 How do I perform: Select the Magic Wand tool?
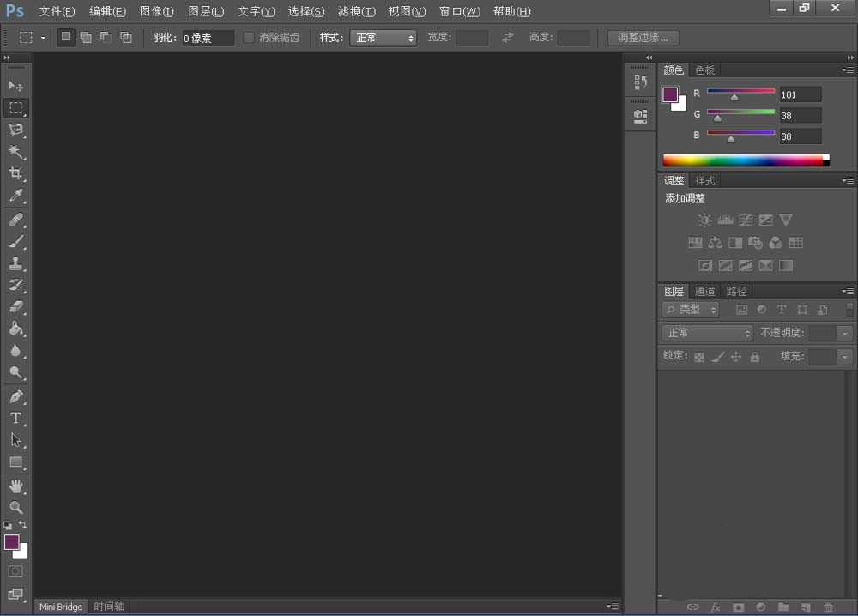click(x=15, y=152)
